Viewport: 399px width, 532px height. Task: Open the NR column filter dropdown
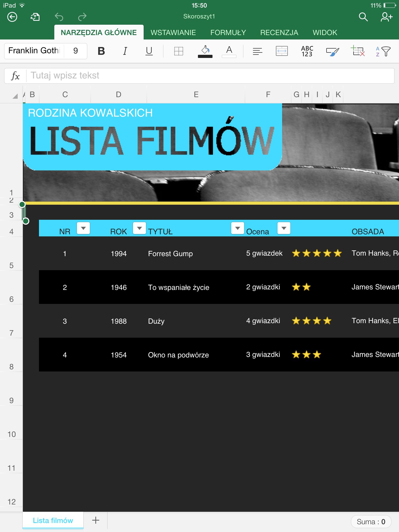pyautogui.click(x=83, y=228)
